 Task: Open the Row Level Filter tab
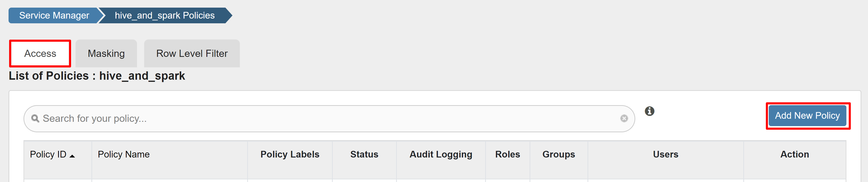coord(192,53)
